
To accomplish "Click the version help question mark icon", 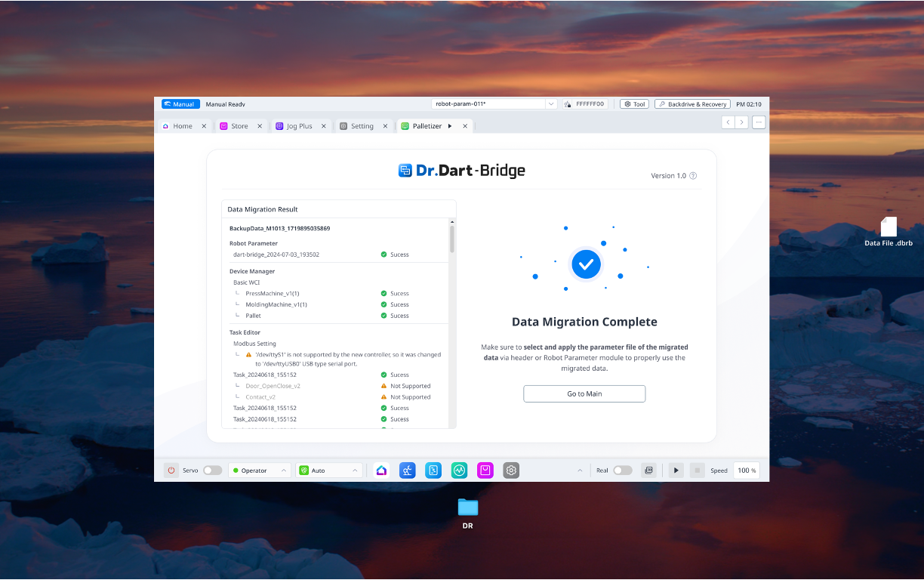I will 693,176.
